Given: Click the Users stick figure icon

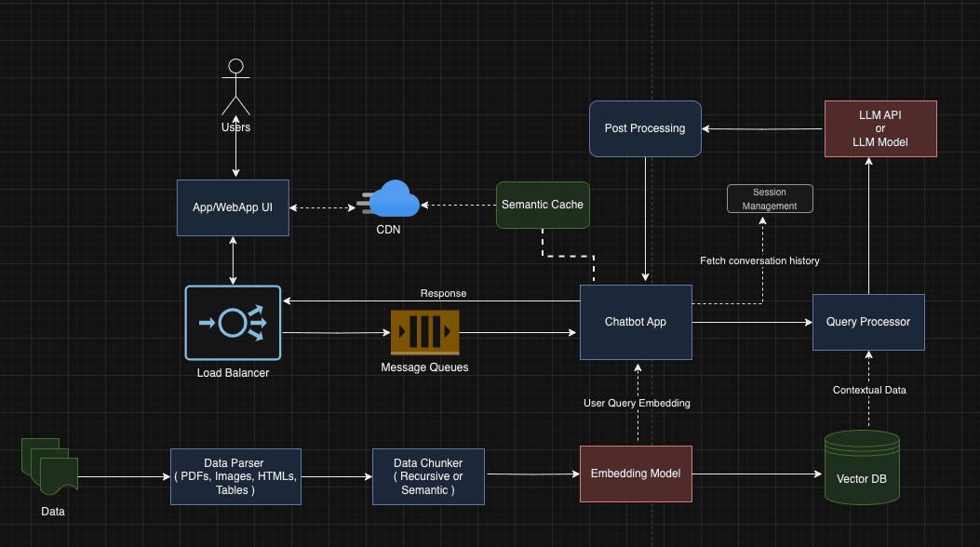Looking at the screenshot, I should (236, 87).
